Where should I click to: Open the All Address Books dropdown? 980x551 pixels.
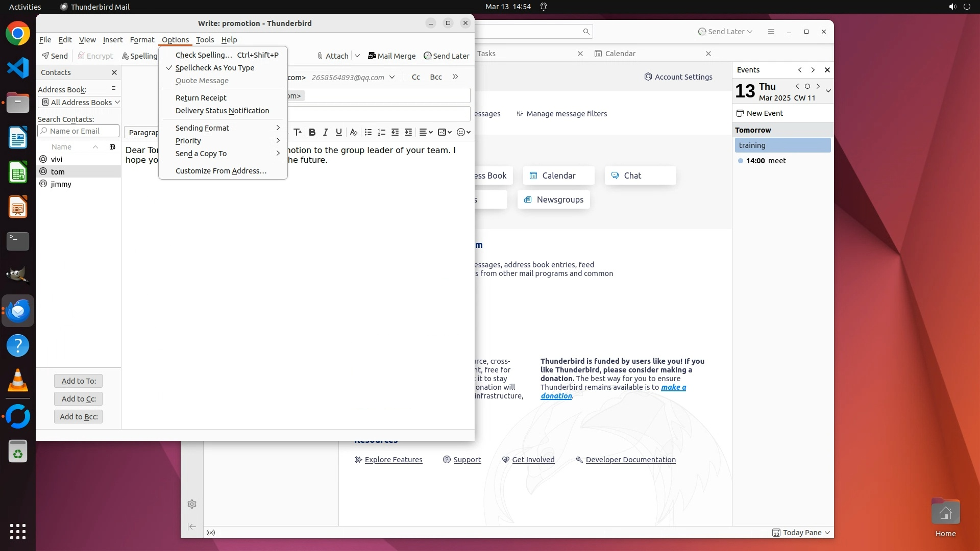tap(79, 103)
